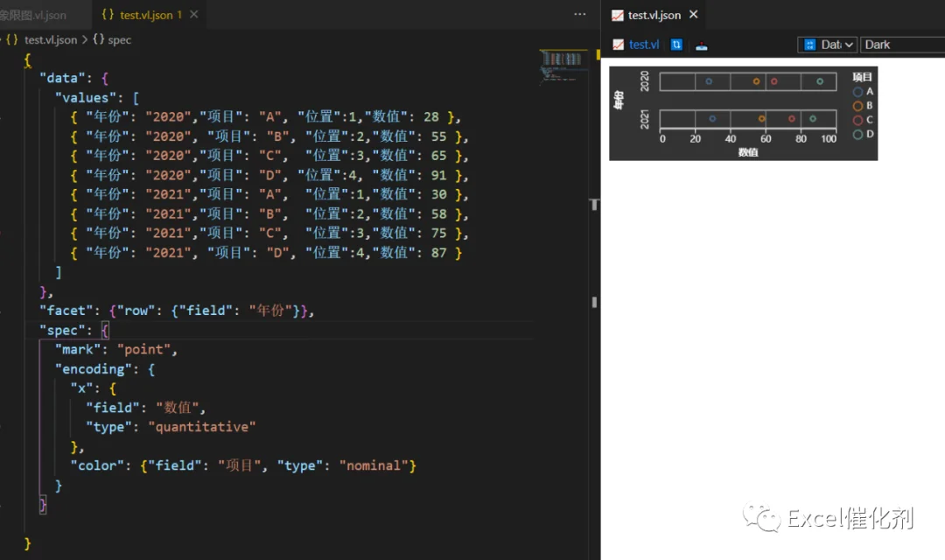Click the chart icon beside the test.vl link

tap(618, 45)
